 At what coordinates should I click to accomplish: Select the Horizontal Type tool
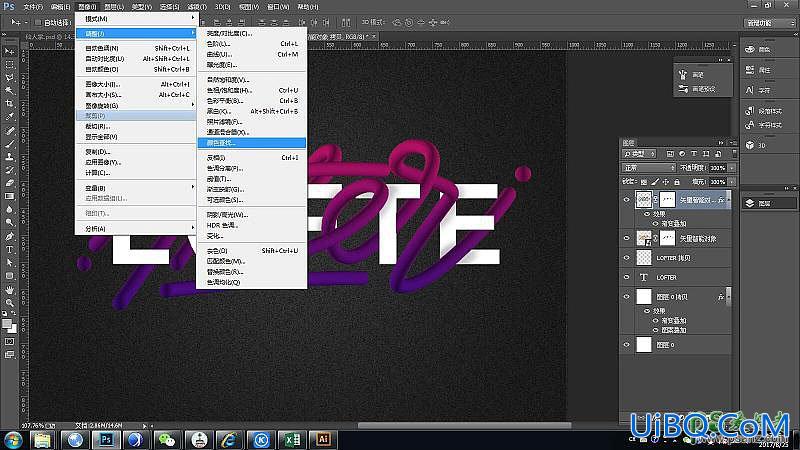point(9,249)
